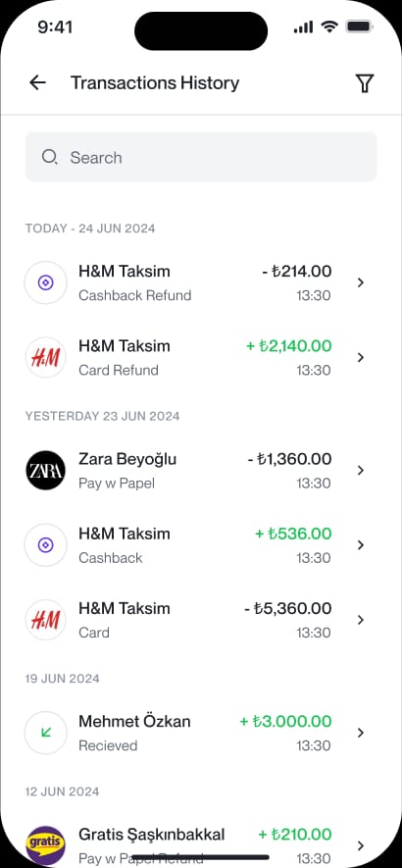The width and height of the screenshot is (402, 868).
Task: Tap H&M logo on ₺5,360.00 Card payment
Action: [x=45, y=620]
